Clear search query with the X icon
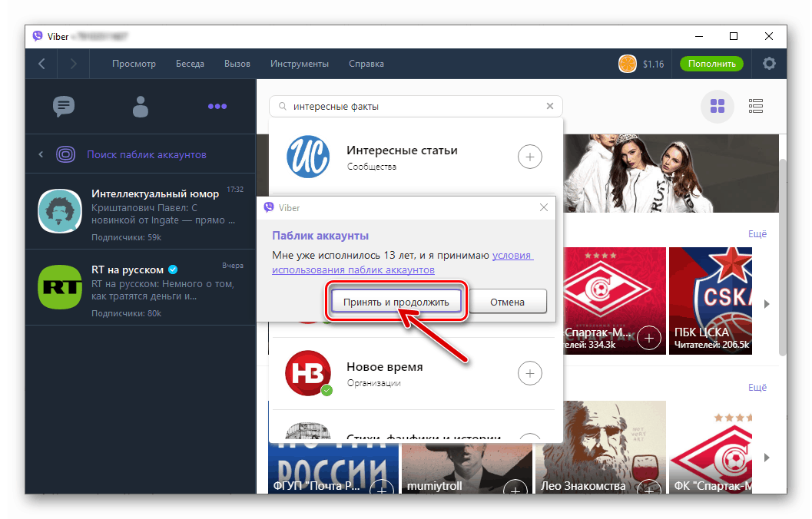 click(550, 106)
